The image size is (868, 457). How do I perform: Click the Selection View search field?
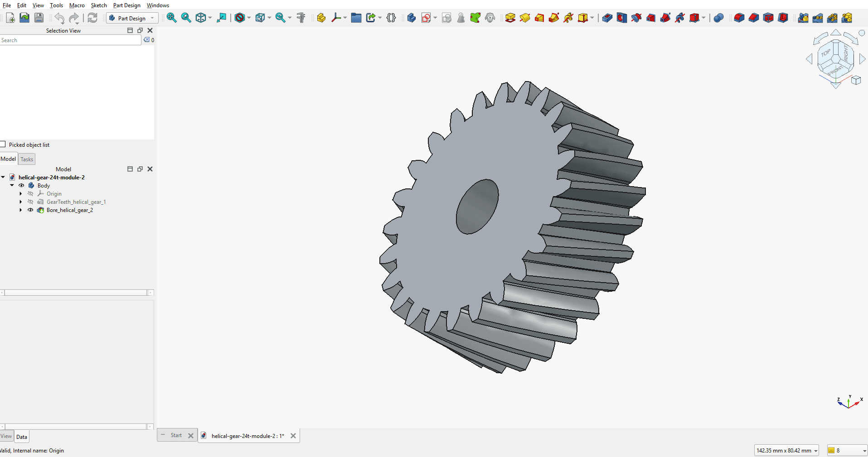pos(71,40)
